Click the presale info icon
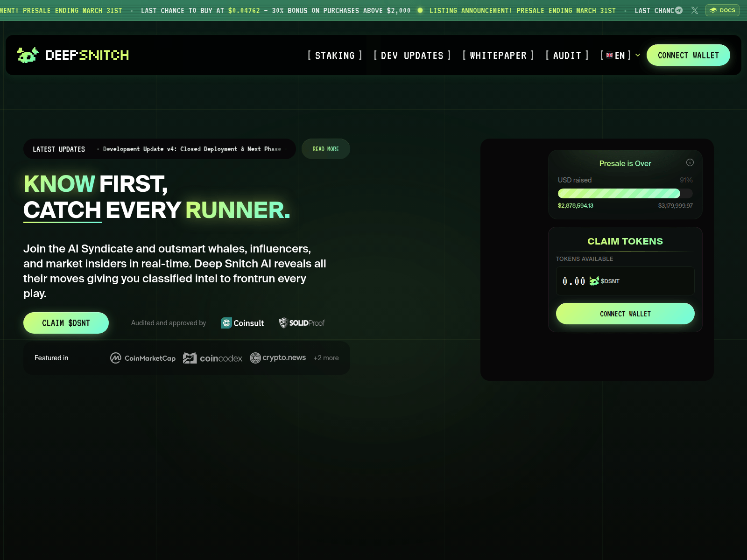 tap(690, 162)
